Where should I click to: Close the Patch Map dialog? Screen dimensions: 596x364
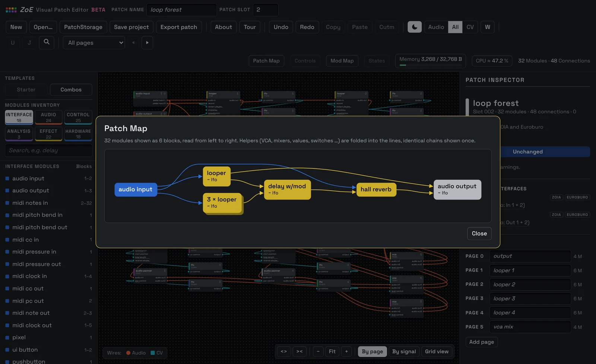[479, 233]
